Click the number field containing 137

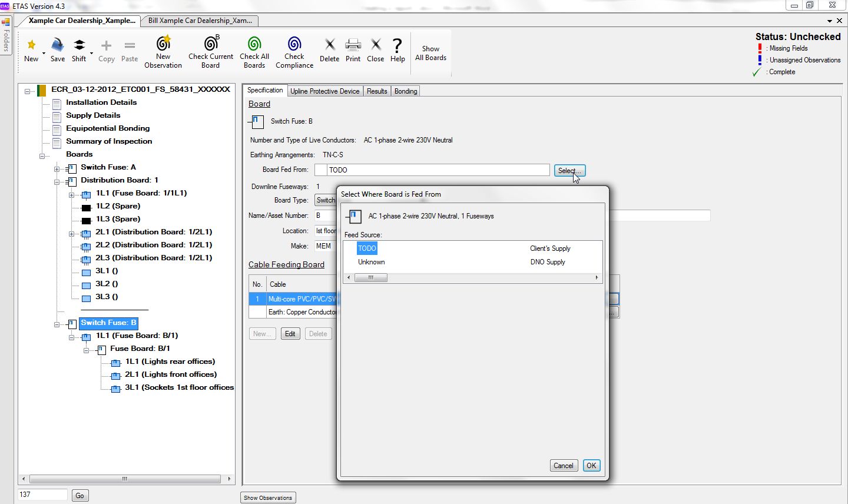pos(42,495)
